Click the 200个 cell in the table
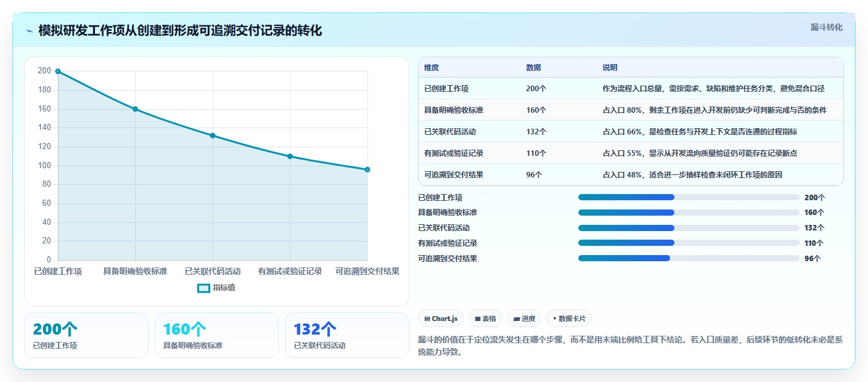The height and width of the screenshot is (382, 868). pyautogui.click(x=536, y=89)
